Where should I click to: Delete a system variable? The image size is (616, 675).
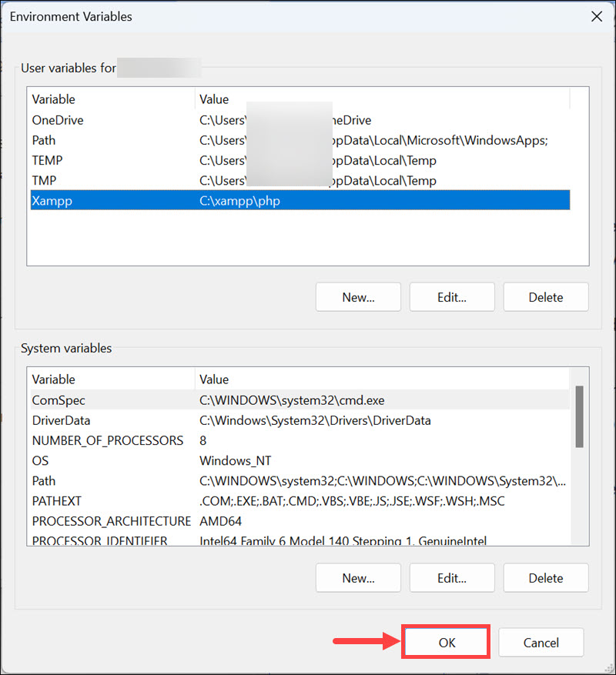tap(545, 577)
